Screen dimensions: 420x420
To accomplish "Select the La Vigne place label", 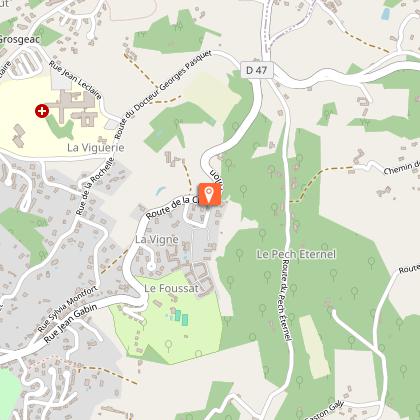I will [x=157, y=239].
